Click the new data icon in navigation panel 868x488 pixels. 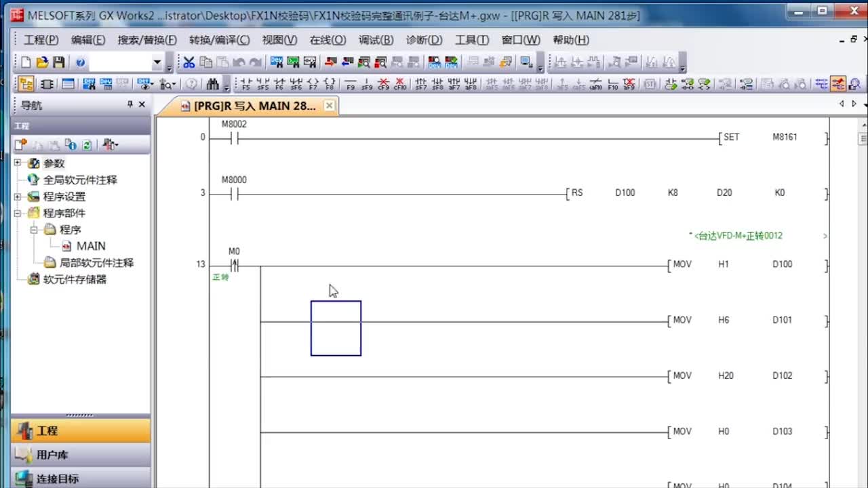coord(20,144)
